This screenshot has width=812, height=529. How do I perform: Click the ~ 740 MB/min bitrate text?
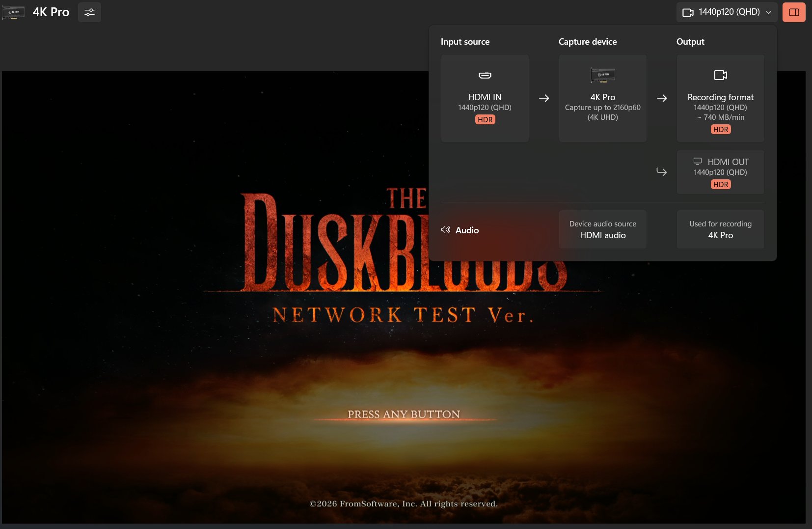coord(721,117)
